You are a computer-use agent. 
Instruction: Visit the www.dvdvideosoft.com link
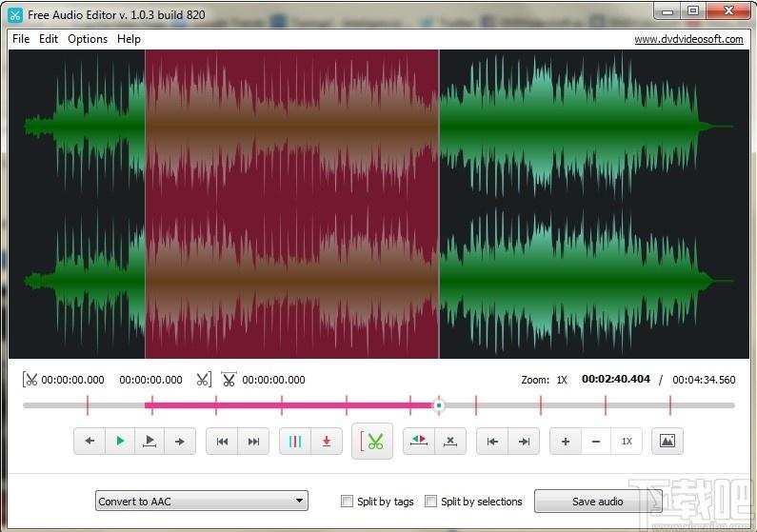pyautogui.click(x=688, y=39)
